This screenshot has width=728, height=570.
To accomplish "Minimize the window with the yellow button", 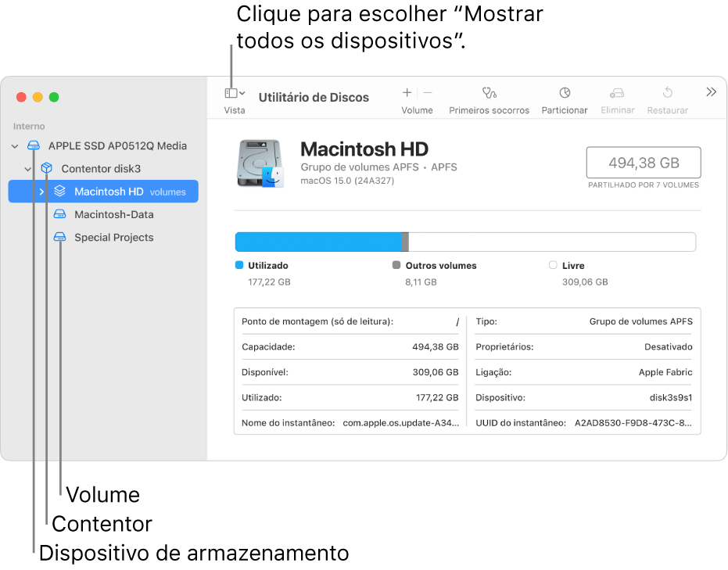I will [x=38, y=97].
